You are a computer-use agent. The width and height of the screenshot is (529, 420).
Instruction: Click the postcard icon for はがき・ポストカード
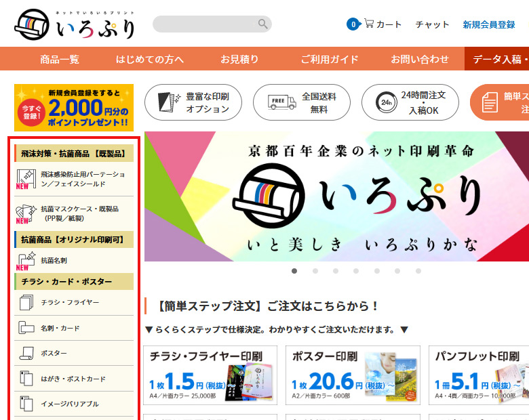click(x=26, y=378)
